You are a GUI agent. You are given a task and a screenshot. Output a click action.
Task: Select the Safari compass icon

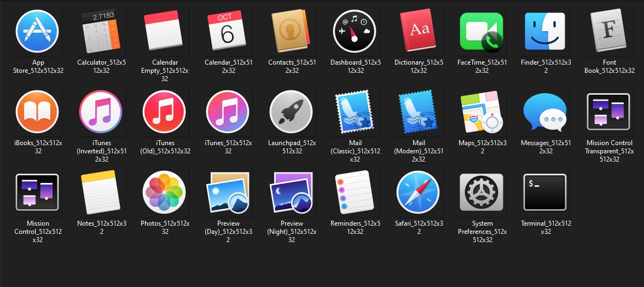tap(418, 192)
